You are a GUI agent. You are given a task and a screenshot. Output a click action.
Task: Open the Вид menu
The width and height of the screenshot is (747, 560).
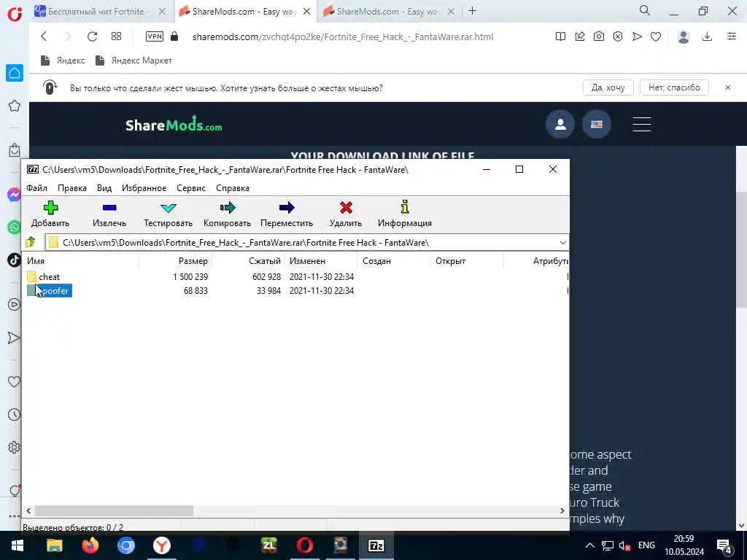point(104,188)
